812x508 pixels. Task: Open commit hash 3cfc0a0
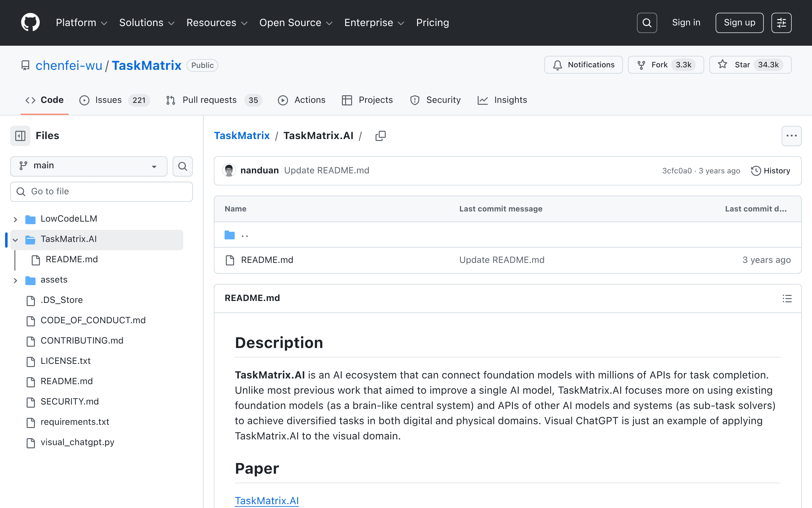coord(677,171)
